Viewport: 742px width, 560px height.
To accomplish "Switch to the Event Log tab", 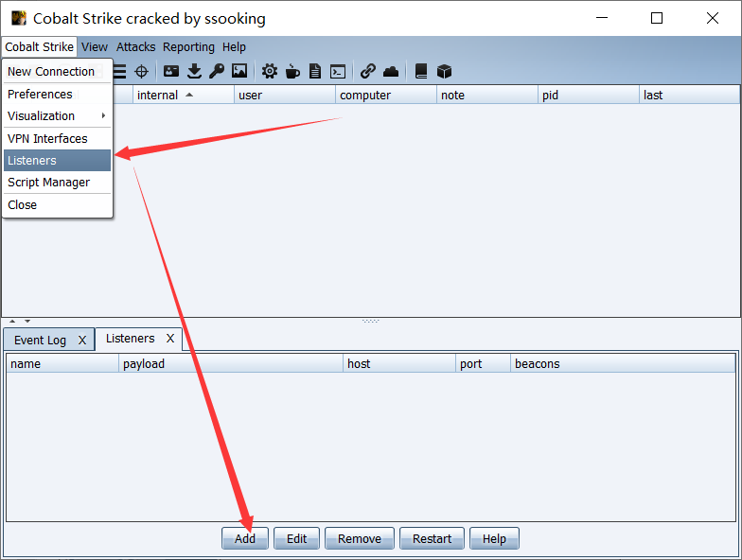I will [40, 341].
